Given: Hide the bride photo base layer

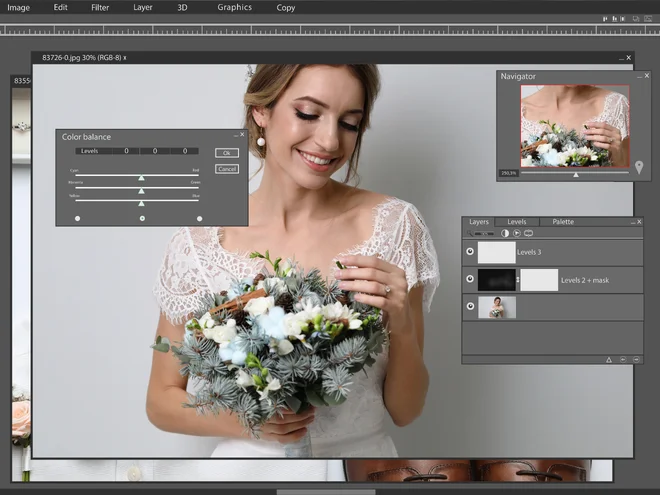Looking at the screenshot, I should point(470,307).
